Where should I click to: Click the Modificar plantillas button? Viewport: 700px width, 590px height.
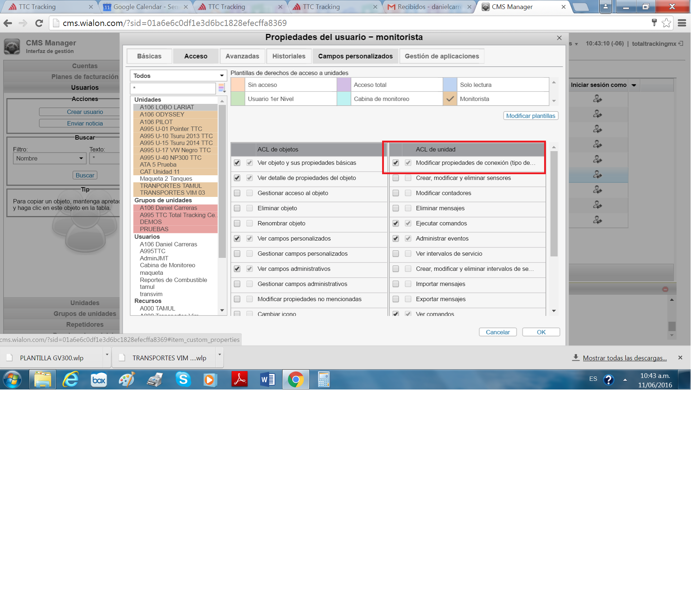(x=530, y=116)
